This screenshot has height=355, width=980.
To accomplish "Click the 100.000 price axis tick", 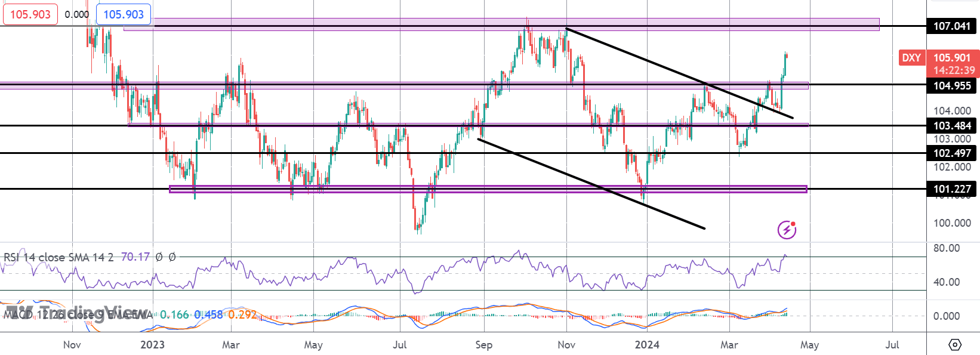I will pyautogui.click(x=952, y=223).
